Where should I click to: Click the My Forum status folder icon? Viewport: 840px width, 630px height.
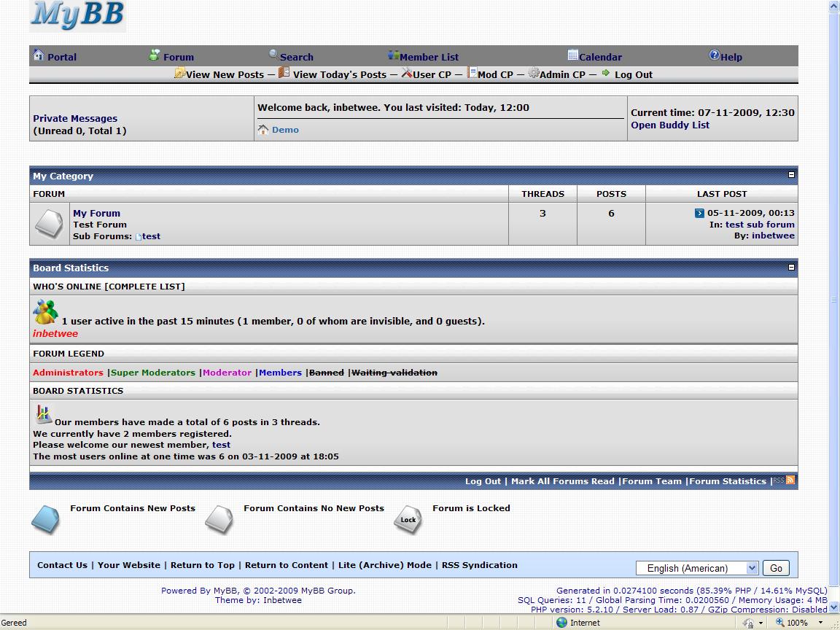tap(49, 223)
